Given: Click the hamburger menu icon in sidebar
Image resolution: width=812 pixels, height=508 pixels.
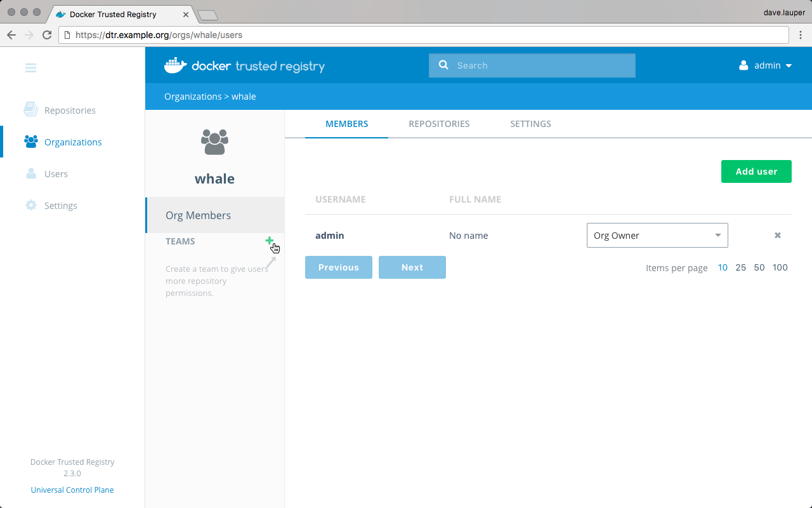Looking at the screenshot, I should [30, 68].
